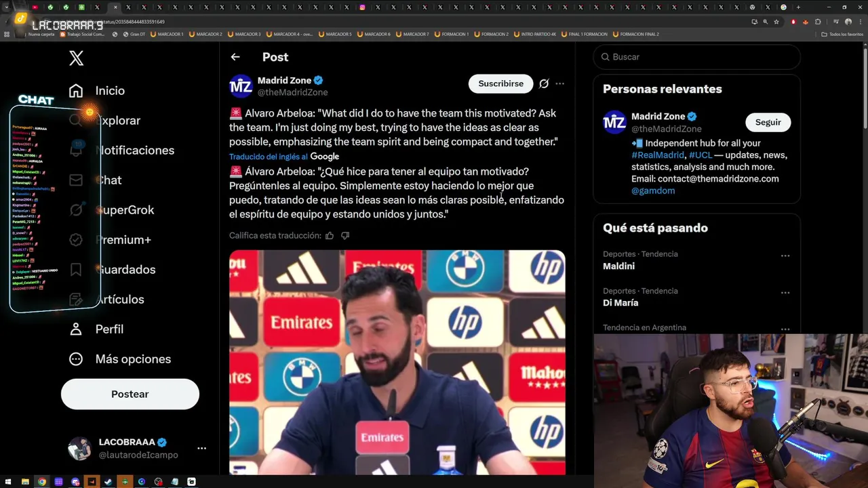This screenshot has width=868, height=488.
Task: Dislike the translation with thumbs down
Action: click(345, 235)
